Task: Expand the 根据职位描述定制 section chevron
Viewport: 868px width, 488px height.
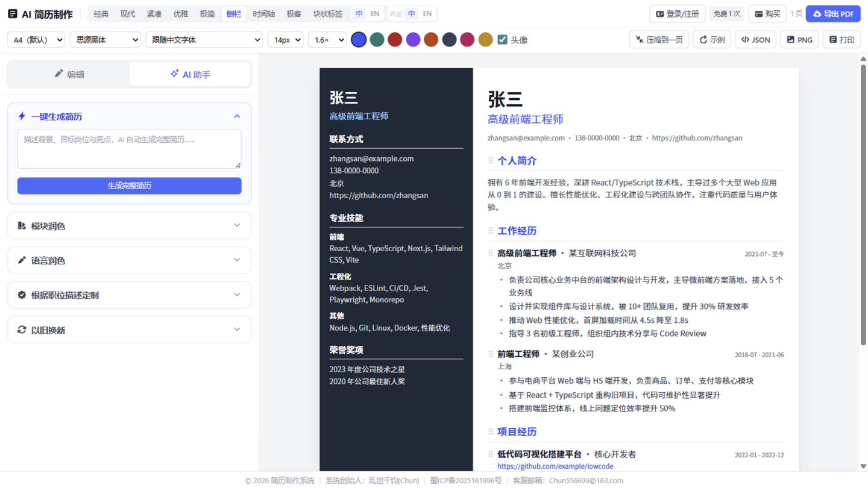Action: click(x=237, y=295)
